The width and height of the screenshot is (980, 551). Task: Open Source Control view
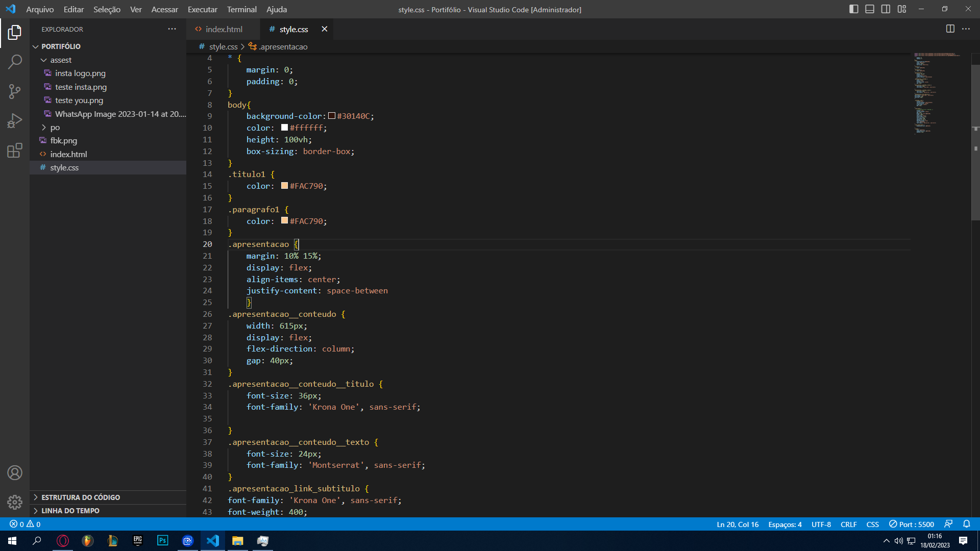pyautogui.click(x=15, y=92)
